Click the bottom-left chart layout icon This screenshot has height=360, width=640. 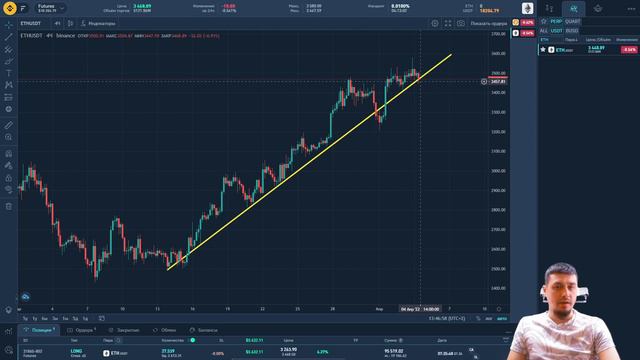9,331
